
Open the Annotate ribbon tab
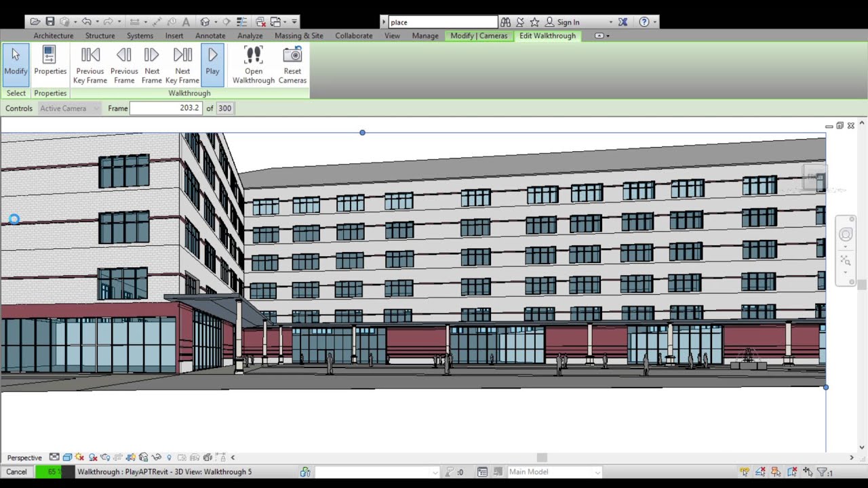pos(210,36)
